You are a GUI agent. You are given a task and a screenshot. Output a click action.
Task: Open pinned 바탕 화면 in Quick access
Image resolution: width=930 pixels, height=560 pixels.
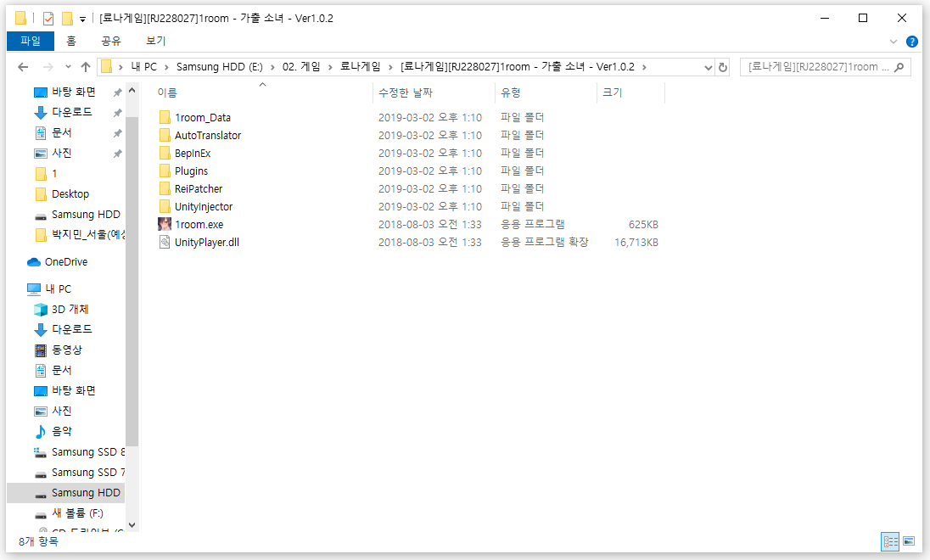[x=64, y=92]
